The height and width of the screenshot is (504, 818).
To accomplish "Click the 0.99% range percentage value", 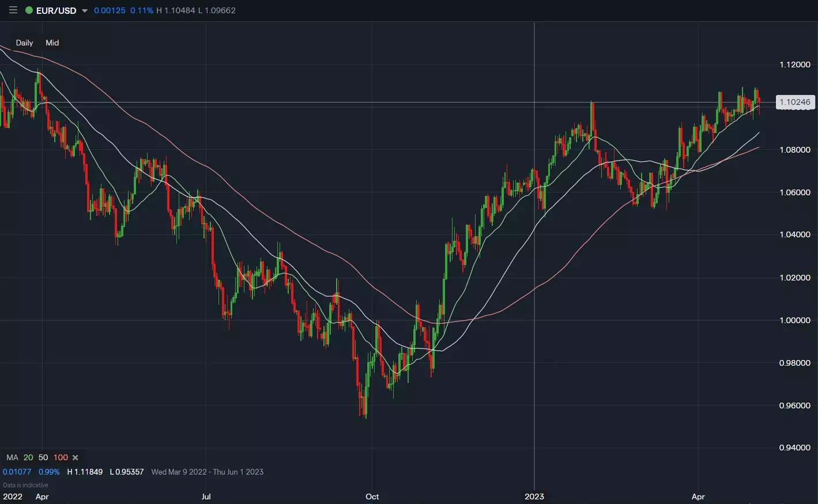I will [x=49, y=472].
